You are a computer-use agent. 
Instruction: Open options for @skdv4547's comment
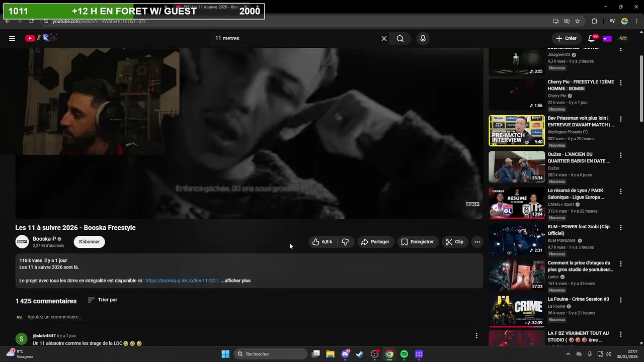coord(476,335)
